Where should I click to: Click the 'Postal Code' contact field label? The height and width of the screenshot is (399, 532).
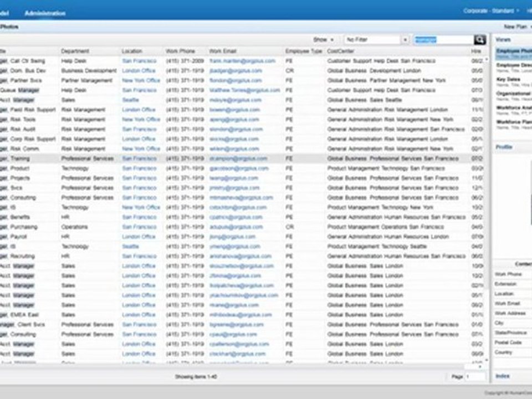coord(508,342)
